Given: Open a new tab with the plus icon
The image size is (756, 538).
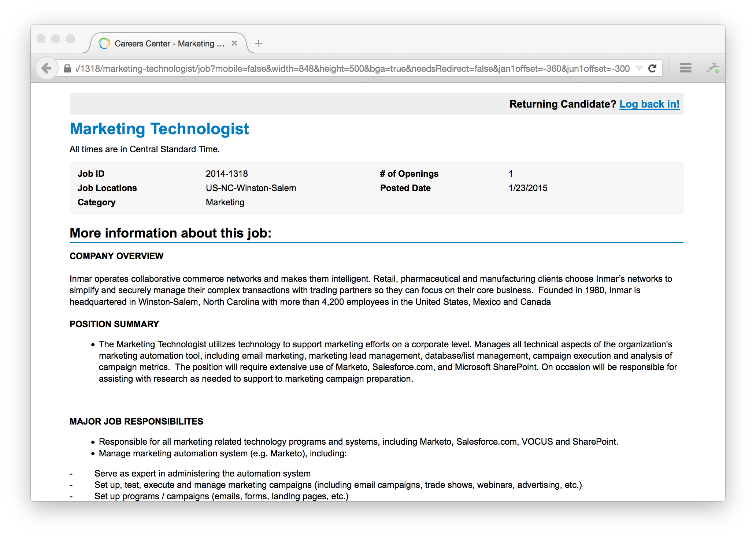Looking at the screenshot, I should click(259, 44).
